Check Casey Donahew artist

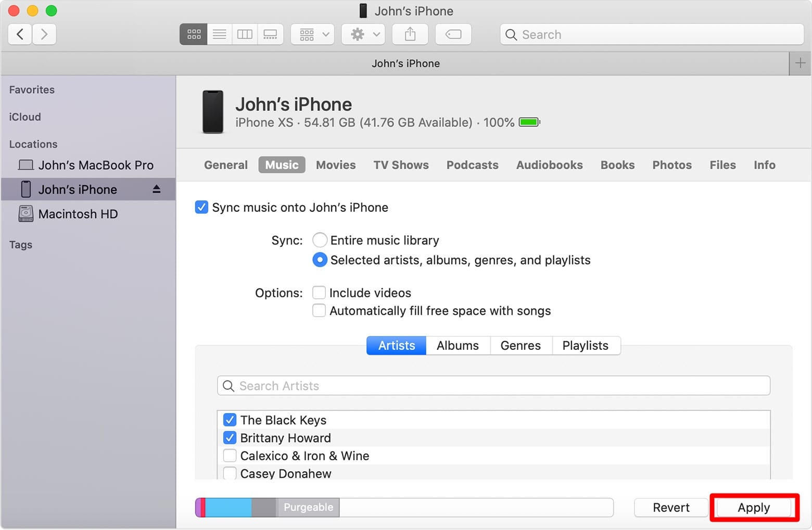pyautogui.click(x=230, y=473)
